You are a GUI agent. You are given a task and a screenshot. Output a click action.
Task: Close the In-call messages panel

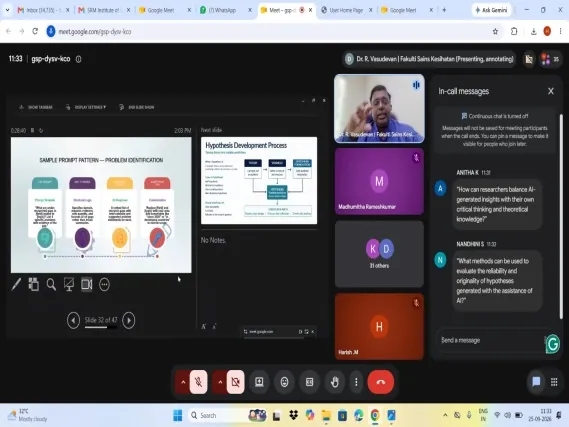pos(550,91)
